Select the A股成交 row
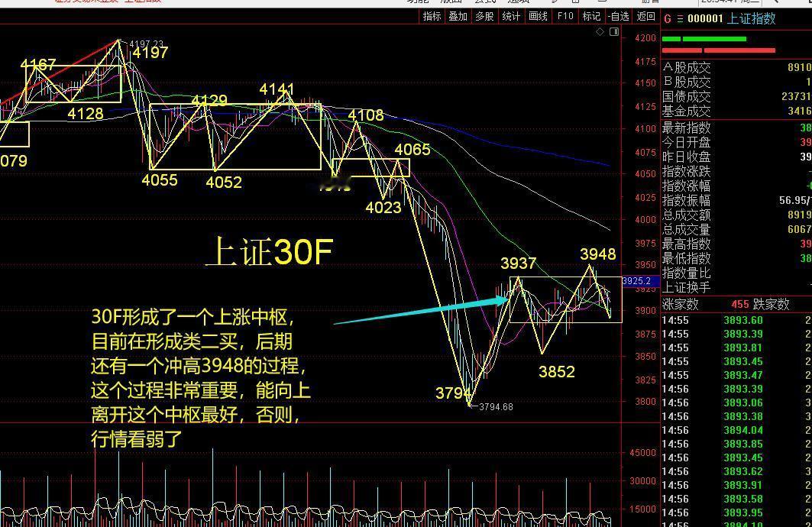 736,67
